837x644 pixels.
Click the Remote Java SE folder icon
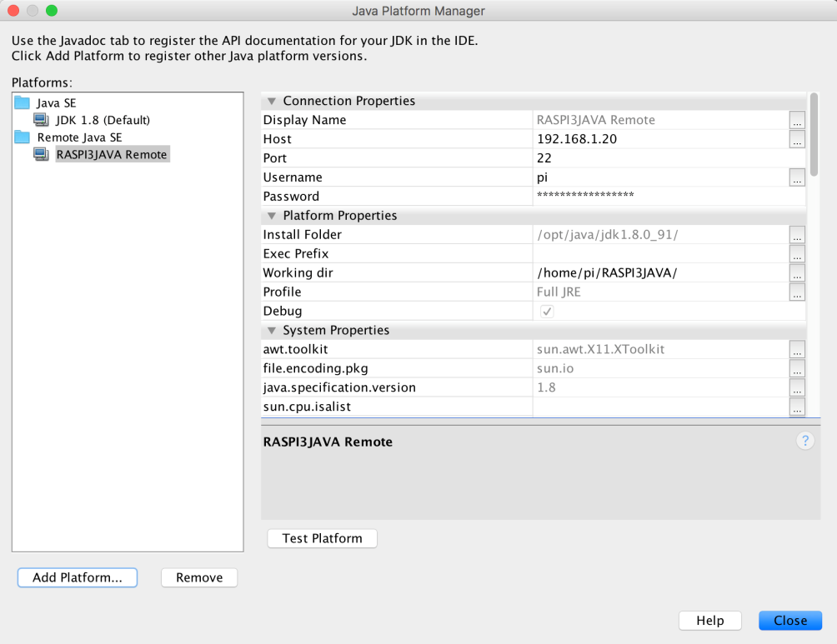click(22, 137)
